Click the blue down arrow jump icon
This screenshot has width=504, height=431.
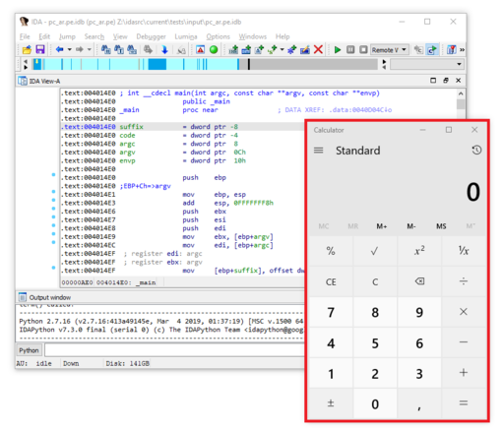pyautogui.click(x=164, y=49)
